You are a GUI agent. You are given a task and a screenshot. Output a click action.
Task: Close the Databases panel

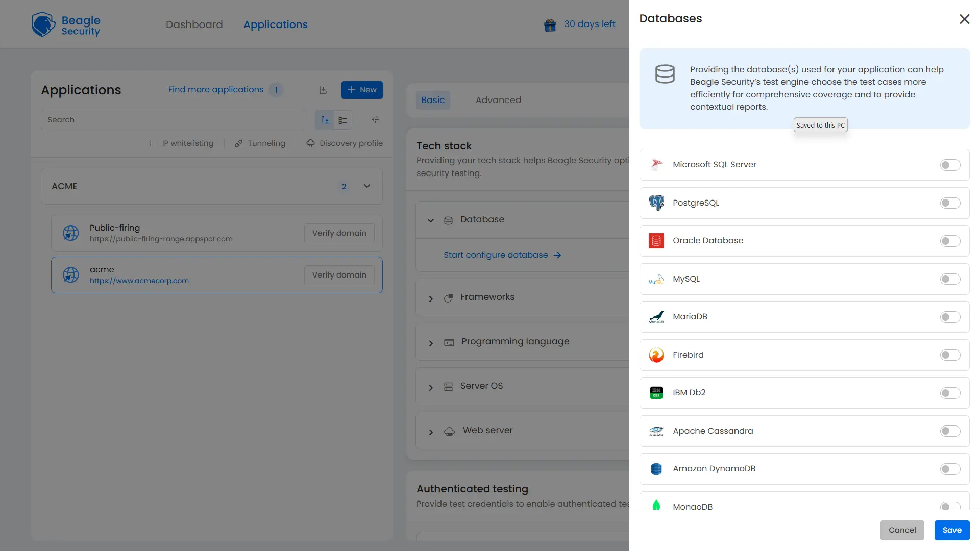tap(964, 19)
